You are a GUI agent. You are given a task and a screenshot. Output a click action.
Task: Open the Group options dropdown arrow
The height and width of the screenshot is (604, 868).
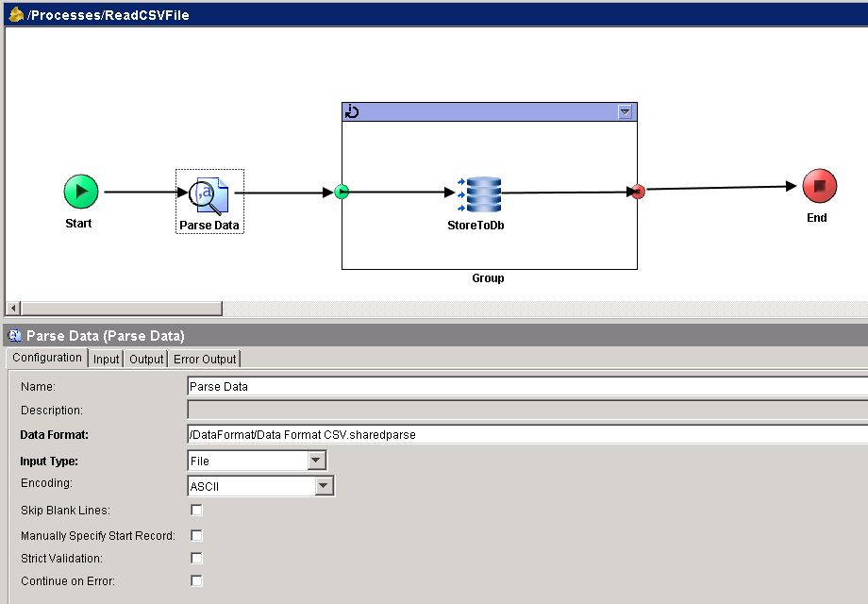pos(626,110)
